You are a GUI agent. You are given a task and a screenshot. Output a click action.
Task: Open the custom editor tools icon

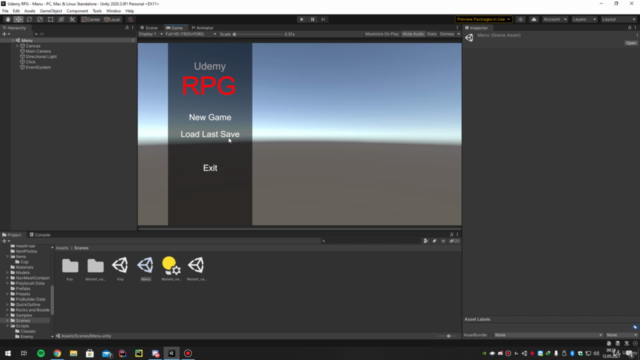click(72, 19)
